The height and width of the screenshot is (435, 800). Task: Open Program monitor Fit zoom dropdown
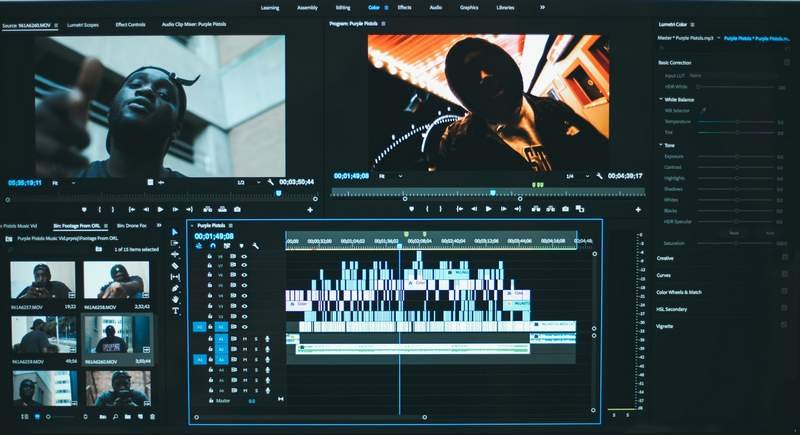pyautogui.click(x=390, y=176)
